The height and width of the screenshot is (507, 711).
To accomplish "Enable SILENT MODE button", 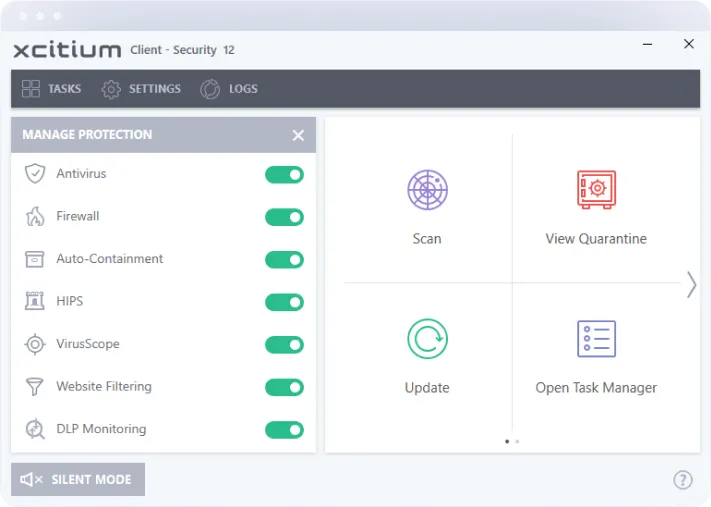I will (x=78, y=479).
